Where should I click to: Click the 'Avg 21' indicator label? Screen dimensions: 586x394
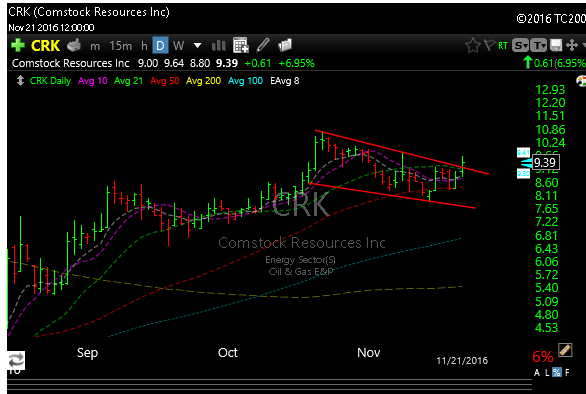129,81
